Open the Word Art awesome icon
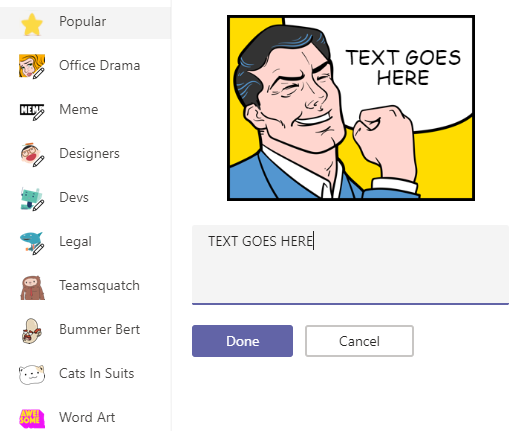Image resolution: width=529 pixels, height=431 pixels. 32,418
